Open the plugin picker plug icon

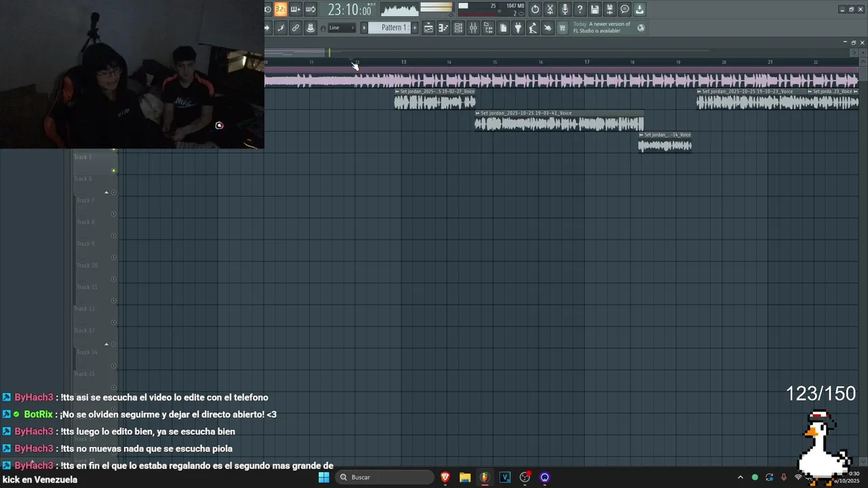(518, 28)
